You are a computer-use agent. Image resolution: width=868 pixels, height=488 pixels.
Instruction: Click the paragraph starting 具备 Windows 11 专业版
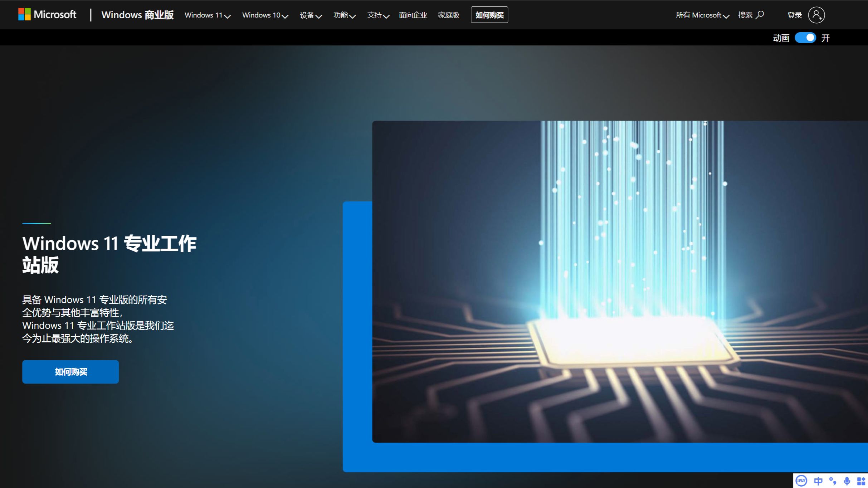pos(98,319)
